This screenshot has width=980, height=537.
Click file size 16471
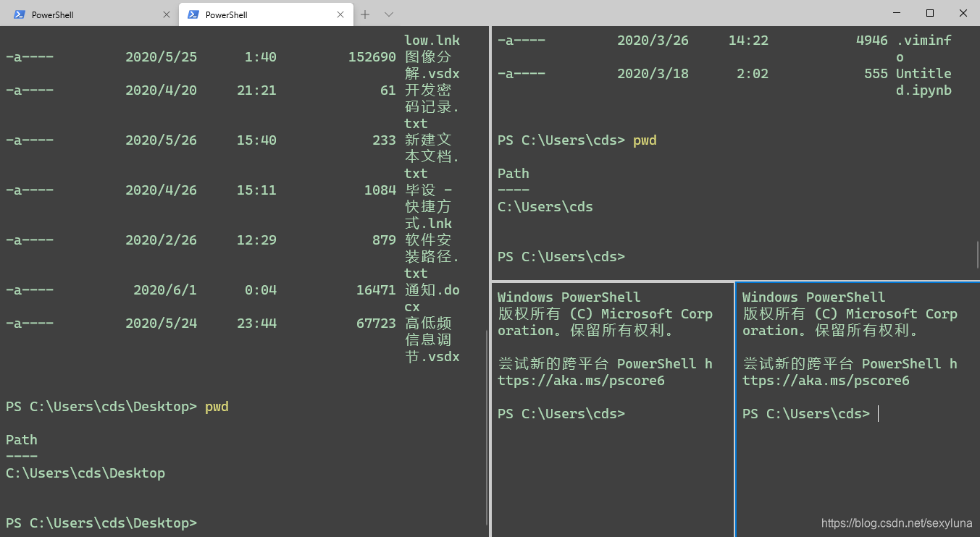(x=376, y=290)
